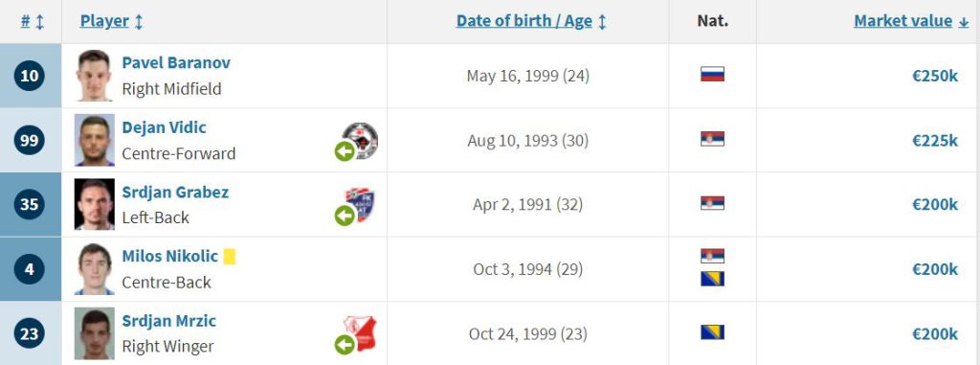This screenshot has height=365, width=980.
Task: Click shirt number 99 badge
Action: (30, 140)
